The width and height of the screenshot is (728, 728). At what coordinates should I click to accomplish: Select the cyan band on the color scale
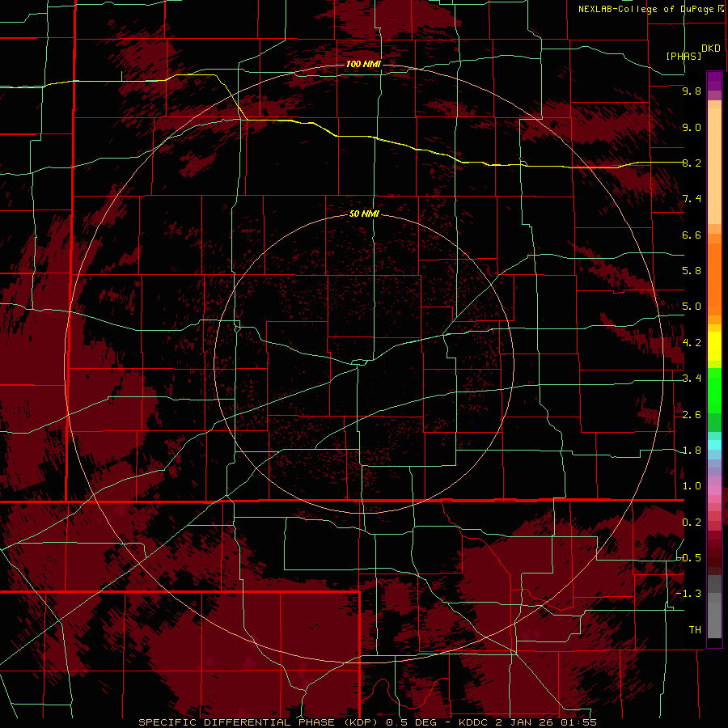(714, 444)
